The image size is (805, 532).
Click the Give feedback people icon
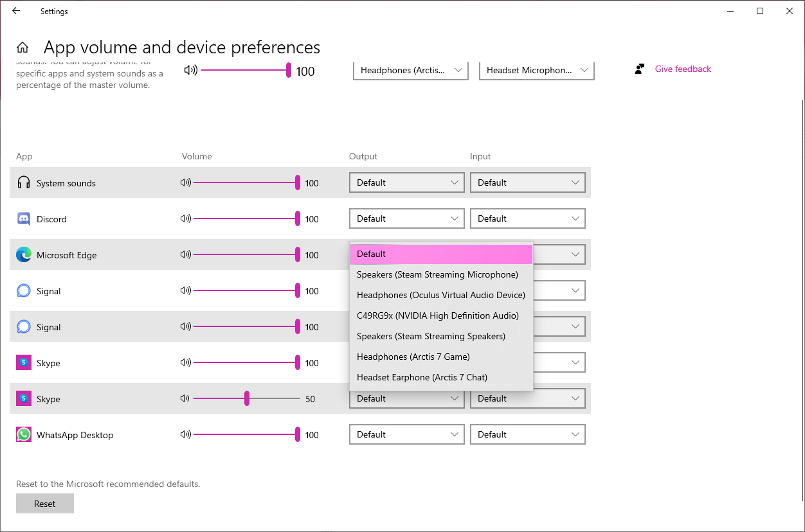639,68
